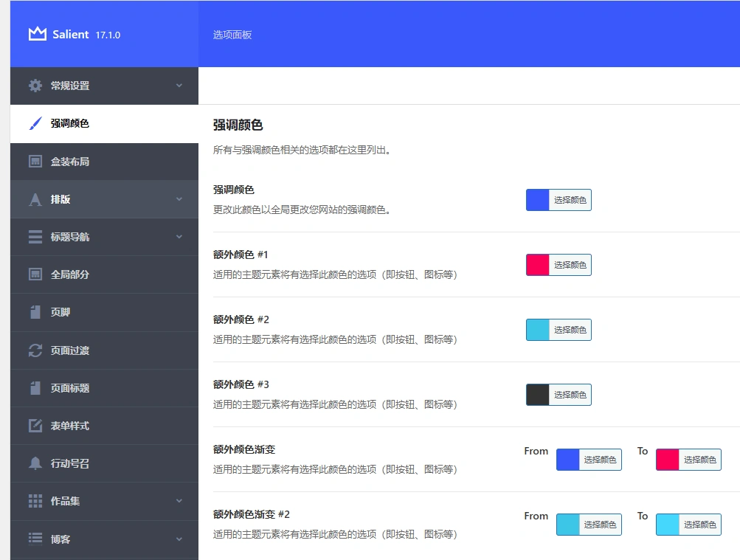
Task: Open the 表单样式 settings section
Action: pos(89,425)
